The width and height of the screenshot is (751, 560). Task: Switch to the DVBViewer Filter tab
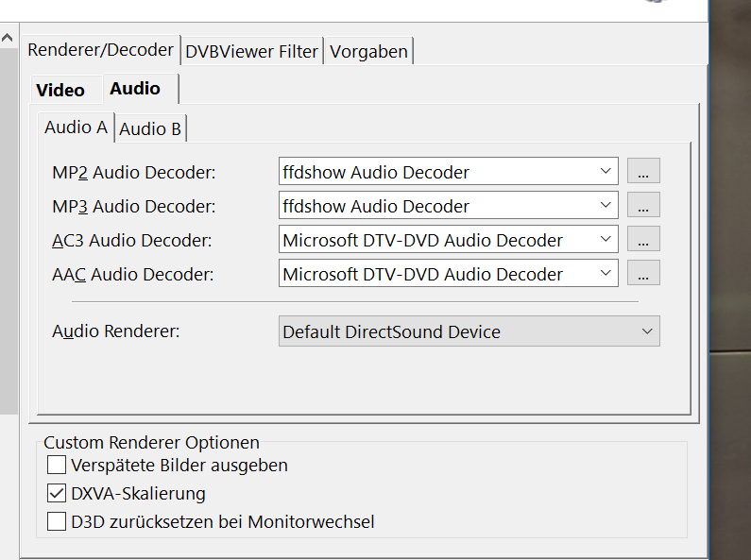pos(251,51)
